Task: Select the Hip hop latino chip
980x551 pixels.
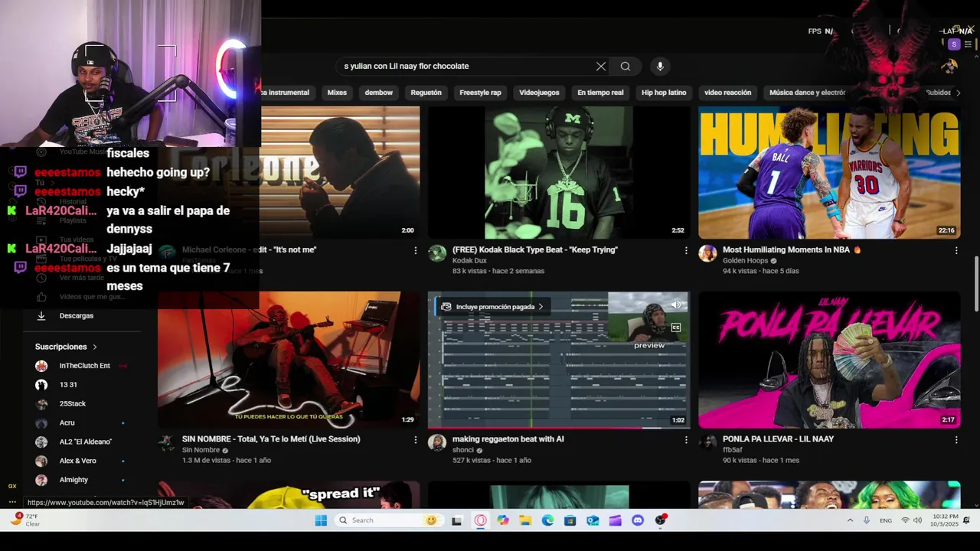Action: [664, 93]
